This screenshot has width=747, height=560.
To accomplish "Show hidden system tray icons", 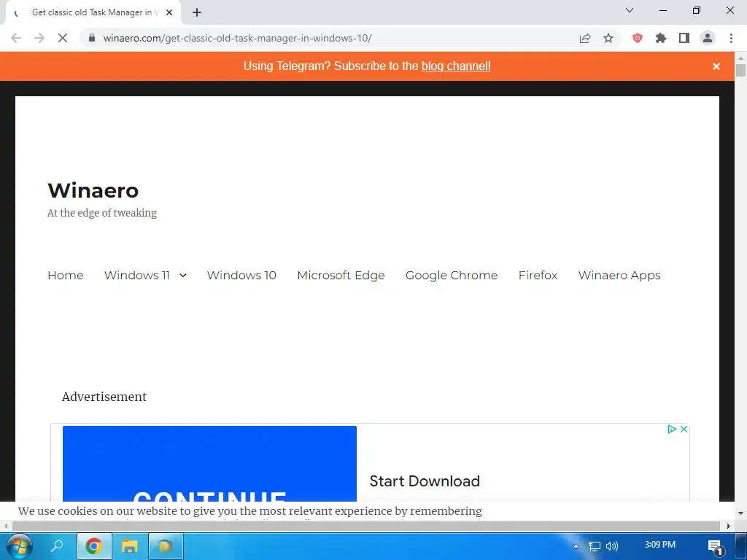I will tap(576, 546).
